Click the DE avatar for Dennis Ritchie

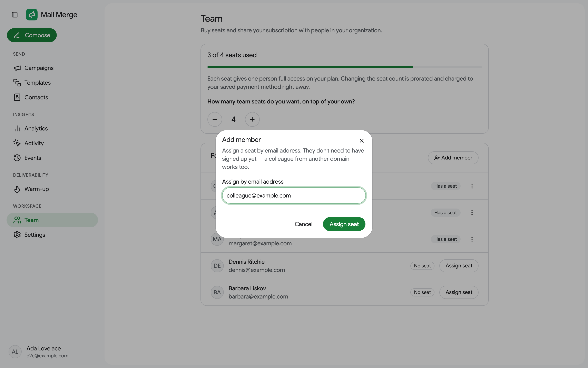pyautogui.click(x=217, y=266)
